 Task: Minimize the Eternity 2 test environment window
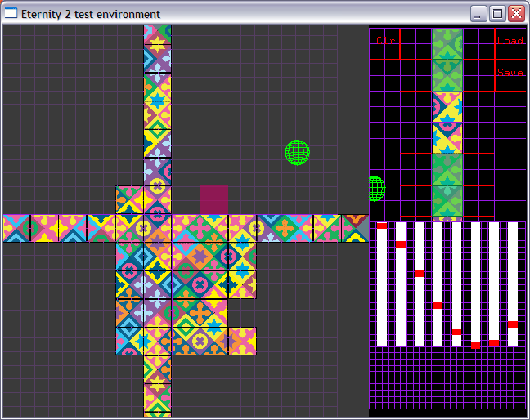click(478, 14)
